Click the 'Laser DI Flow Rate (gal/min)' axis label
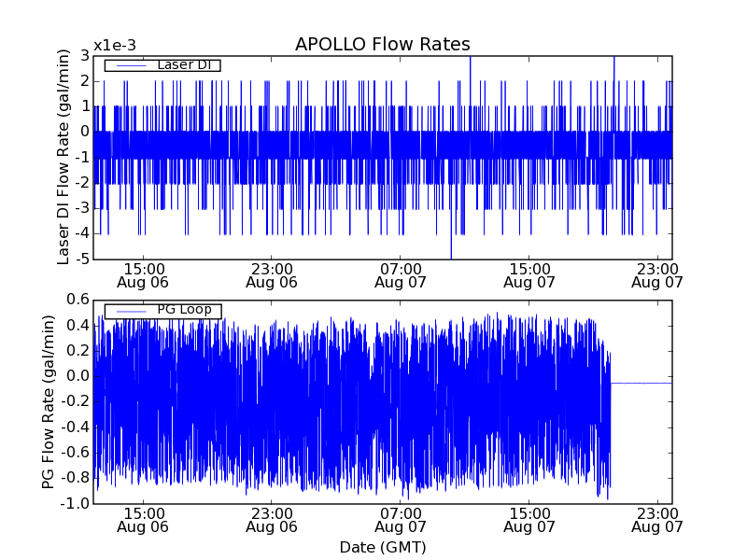This screenshot has width=747, height=560. point(63,157)
